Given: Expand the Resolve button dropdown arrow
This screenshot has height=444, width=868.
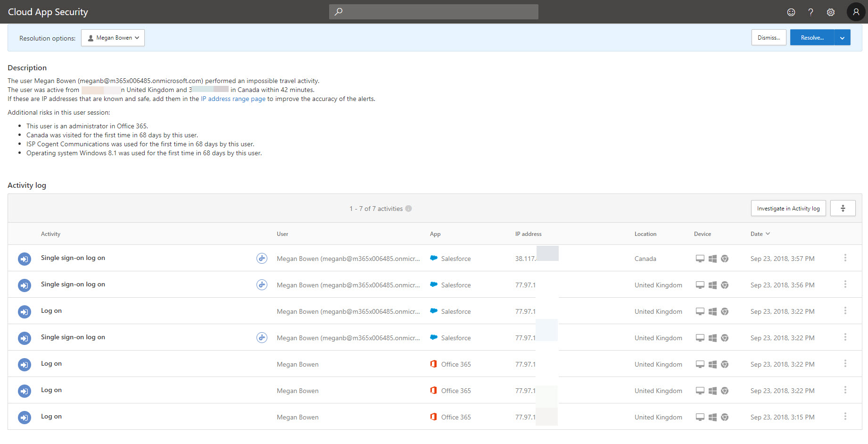Looking at the screenshot, I should 842,37.
